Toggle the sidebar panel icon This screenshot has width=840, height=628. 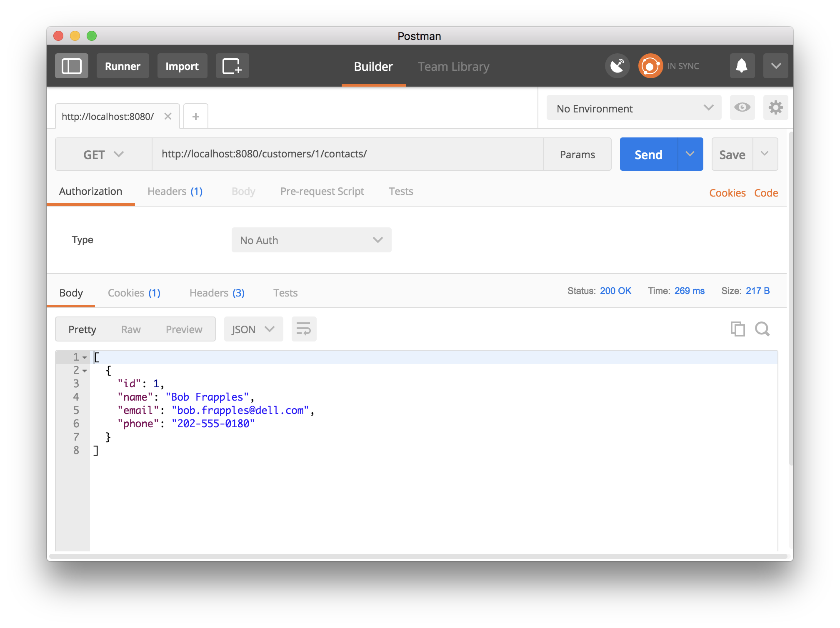(72, 66)
